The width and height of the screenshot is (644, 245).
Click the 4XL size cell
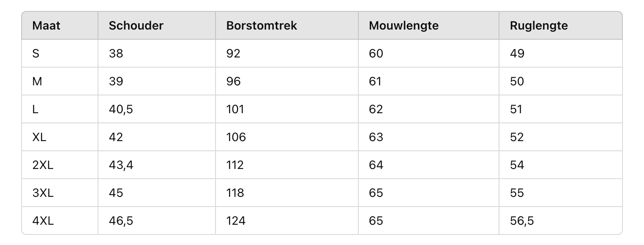tap(60, 220)
